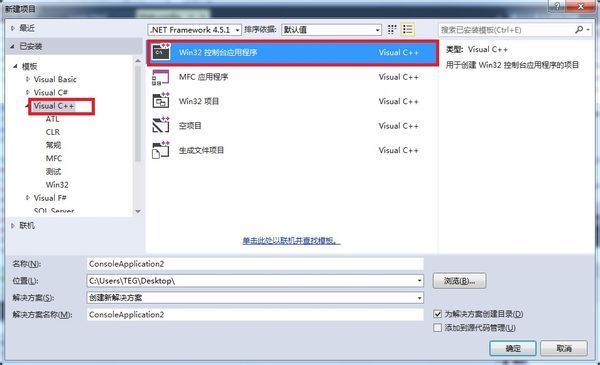This screenshot has width=600, height=365.
Task: Select the ATL tree item
Action: tap(52, 119)
